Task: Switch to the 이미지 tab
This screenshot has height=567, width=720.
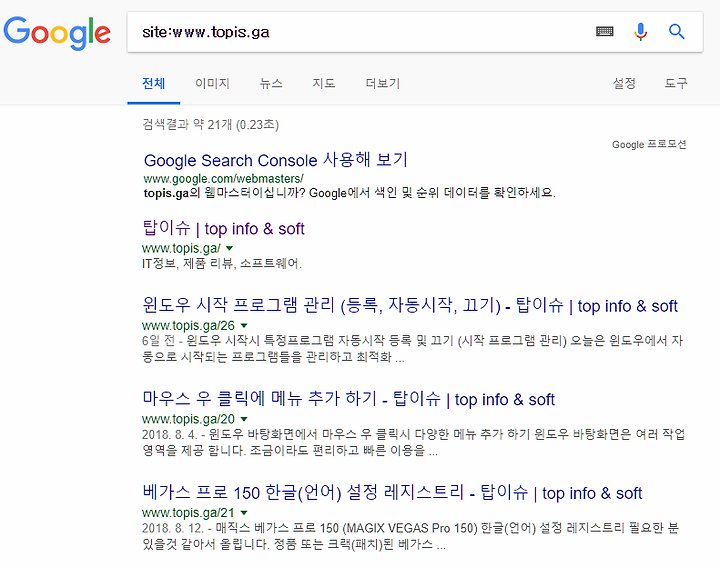Action: point(212,84)
